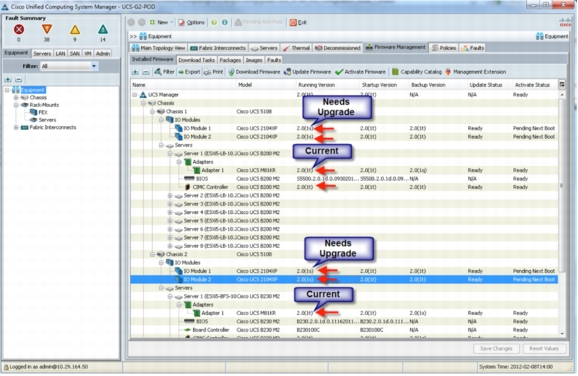Image resolution: width=578 pixels, height=376 pixels.
Task: Click the minor faults yellow icon
Action: pyautogui.click(x=75, y=29)
